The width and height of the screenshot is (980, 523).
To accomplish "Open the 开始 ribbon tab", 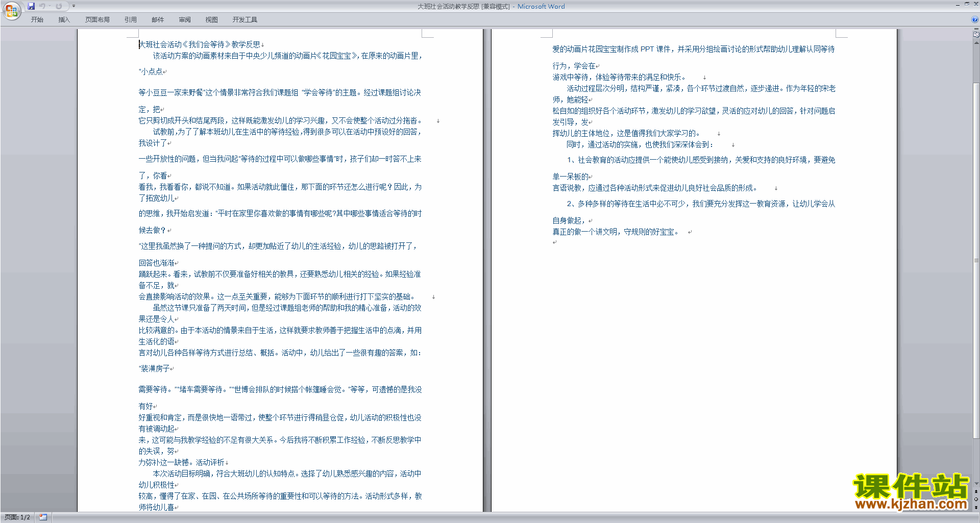I will (37, 20).
